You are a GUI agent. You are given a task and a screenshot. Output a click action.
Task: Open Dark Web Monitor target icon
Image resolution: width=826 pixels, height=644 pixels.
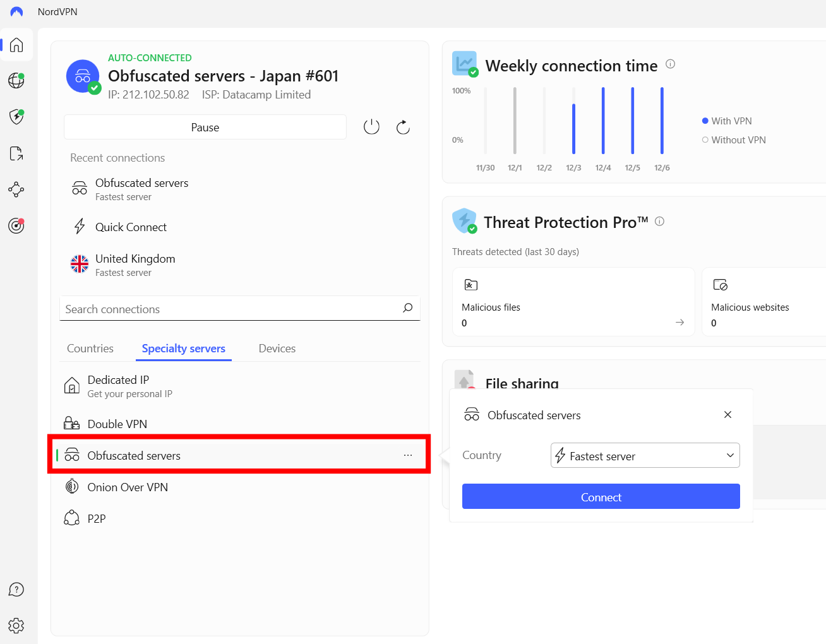pos(16,225)
